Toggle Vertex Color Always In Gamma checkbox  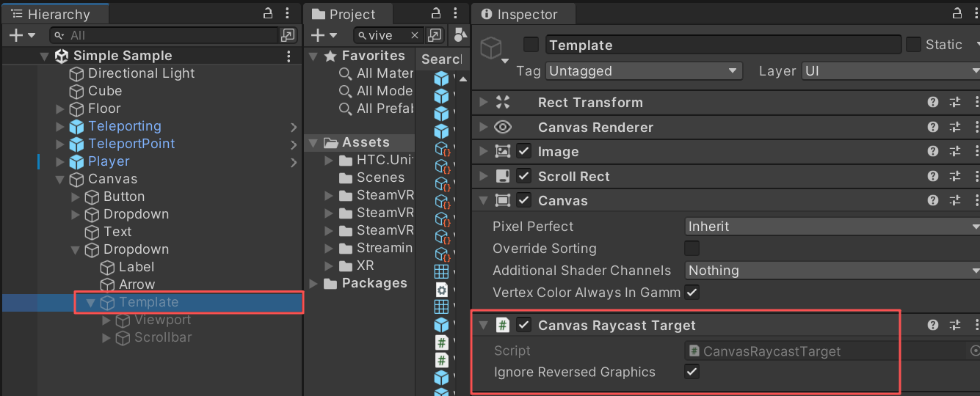coord(692,292)
